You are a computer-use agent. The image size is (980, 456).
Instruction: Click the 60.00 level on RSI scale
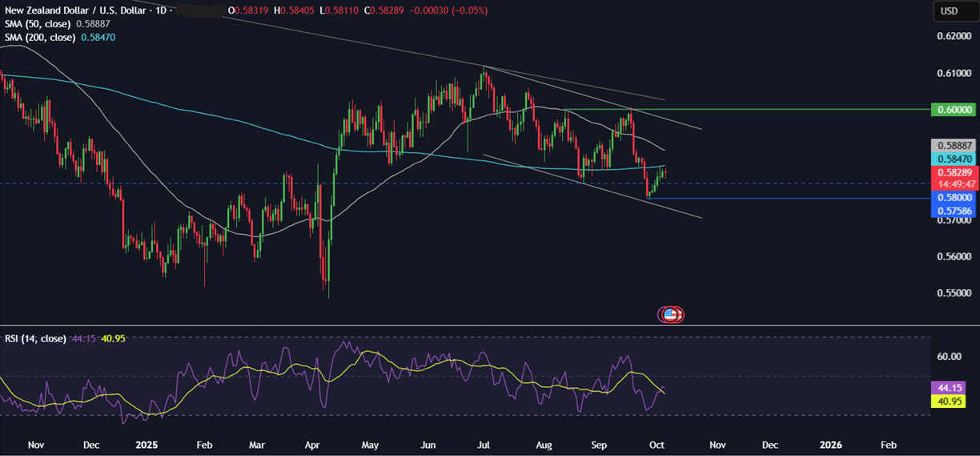click(x=949, y=357)
